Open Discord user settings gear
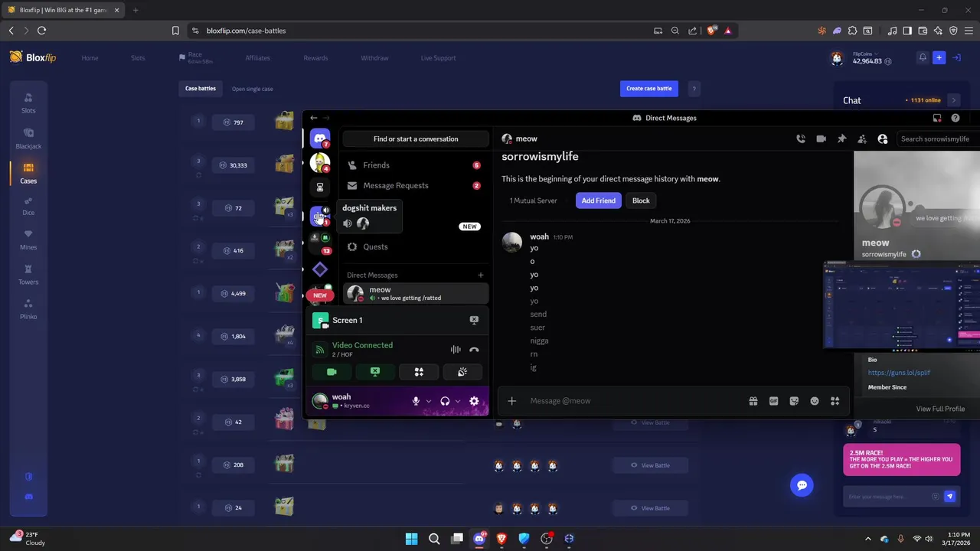 (474, 401)
